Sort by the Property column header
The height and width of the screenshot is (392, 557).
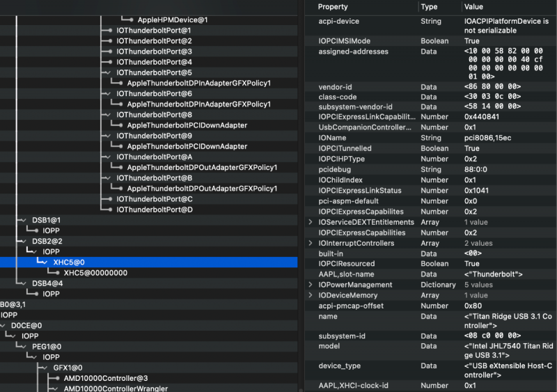click(x=333, y=7)
